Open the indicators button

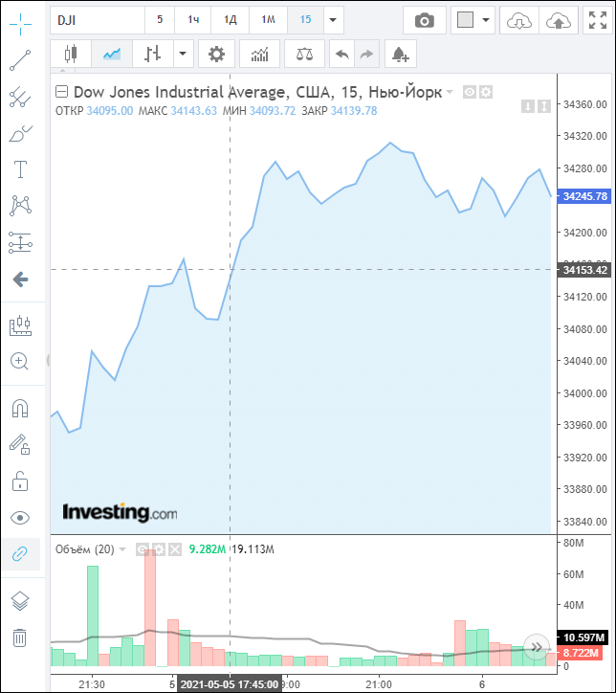click(x=259, y=54)
